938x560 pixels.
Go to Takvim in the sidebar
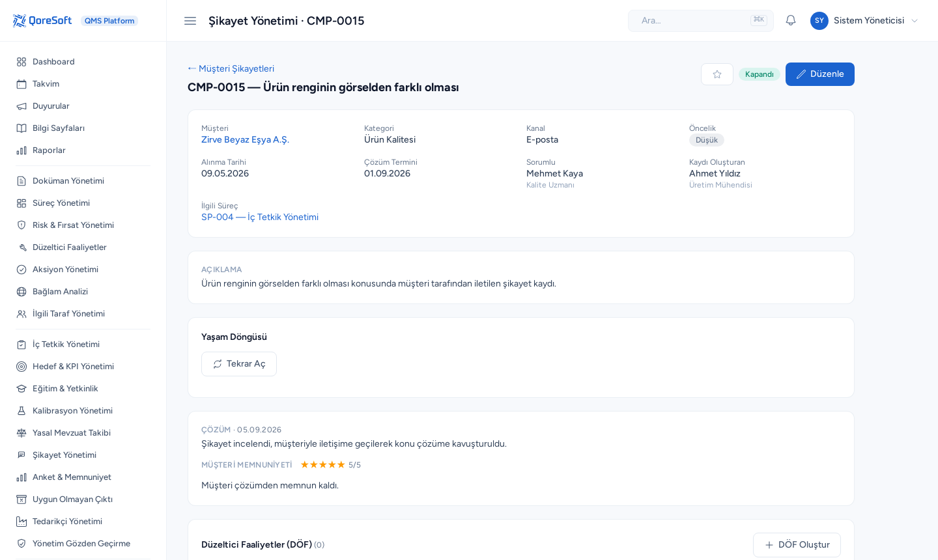coord(83,84)
